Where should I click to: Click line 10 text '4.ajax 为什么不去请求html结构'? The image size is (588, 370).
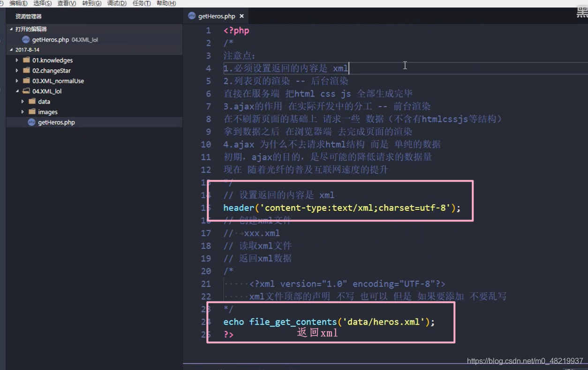pyautogui.click(x=294, y=144)
